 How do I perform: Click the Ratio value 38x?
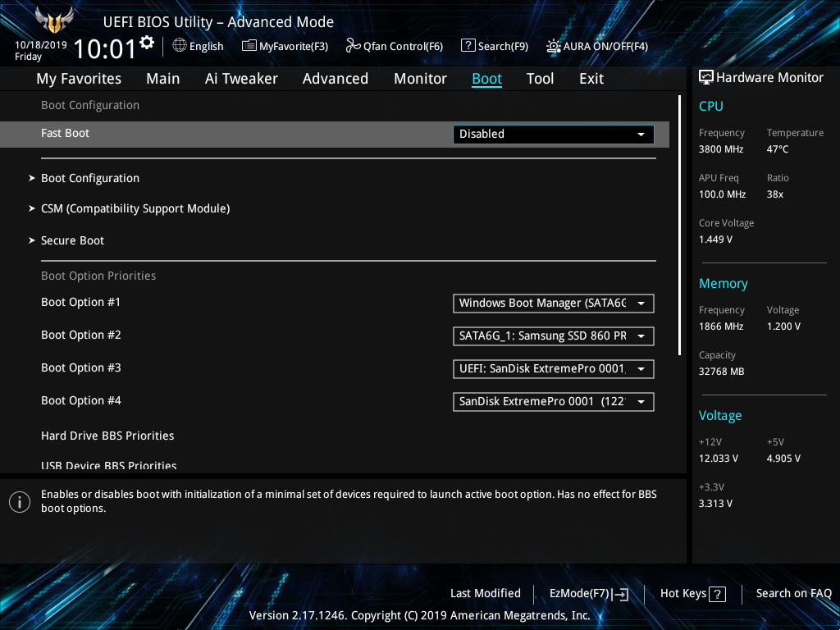pos(775,194)
